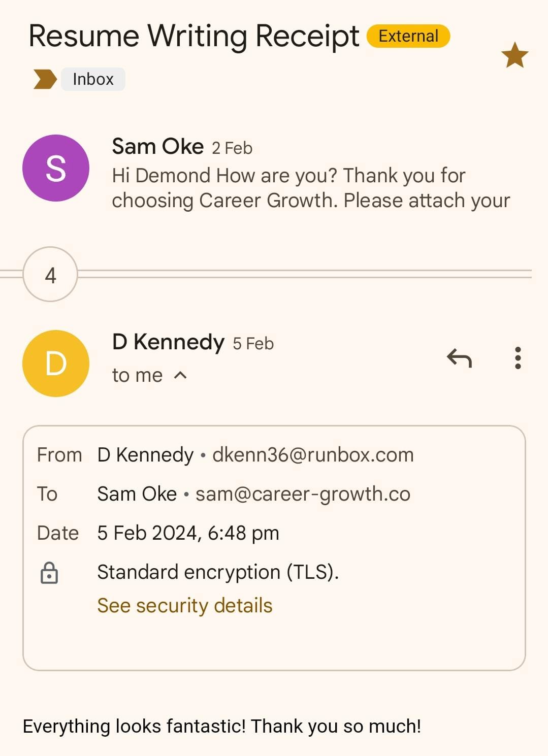Tap the purple S avatar for Sam Oke

pos(56,168)
